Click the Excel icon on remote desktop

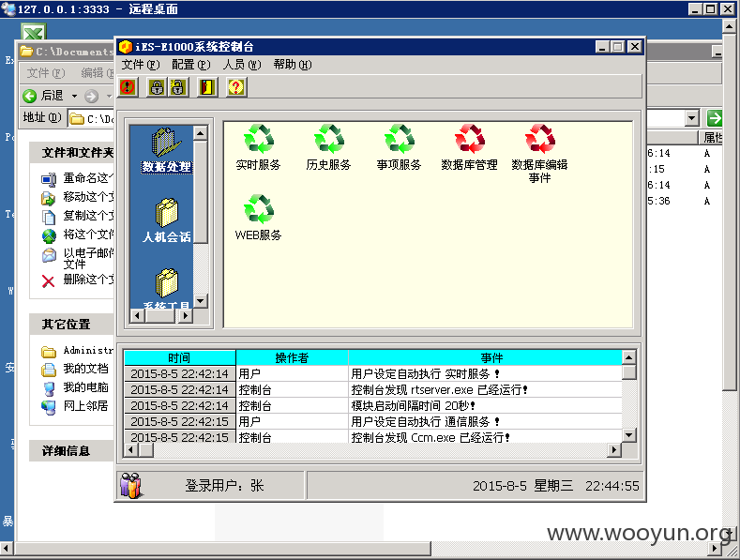[34, 33]
